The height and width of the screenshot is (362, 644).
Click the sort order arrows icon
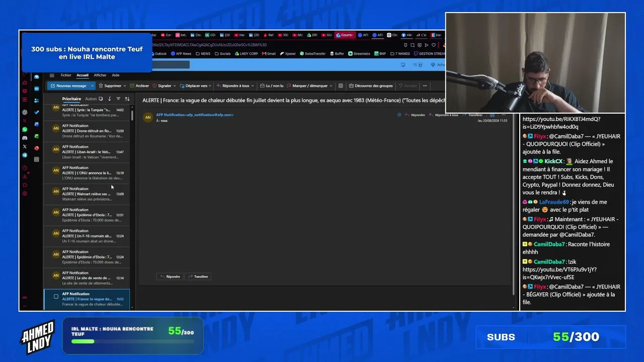point(127,99)
